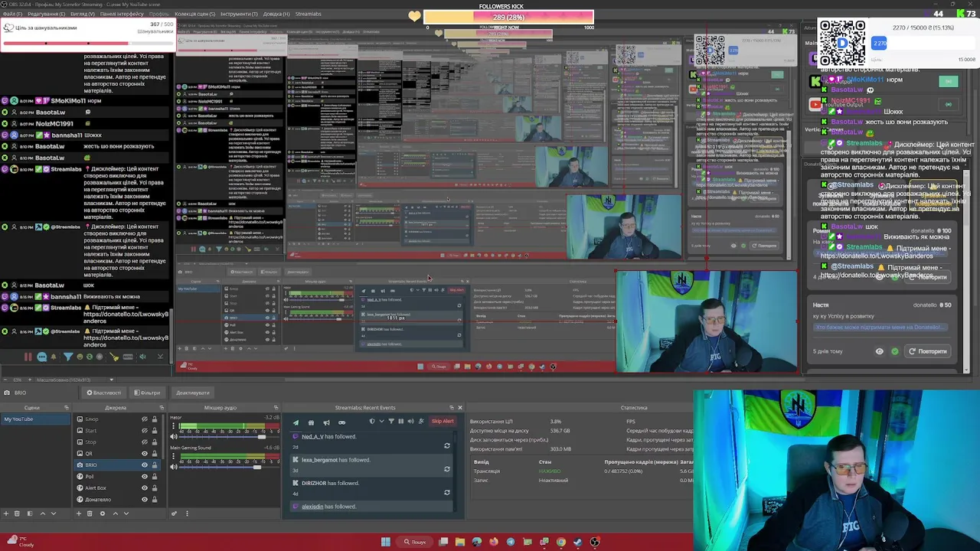Pop out the Мікшер аудіо dock
Image resolution: width=980 pixels, height=551 pixels.
tap(276, 408)
